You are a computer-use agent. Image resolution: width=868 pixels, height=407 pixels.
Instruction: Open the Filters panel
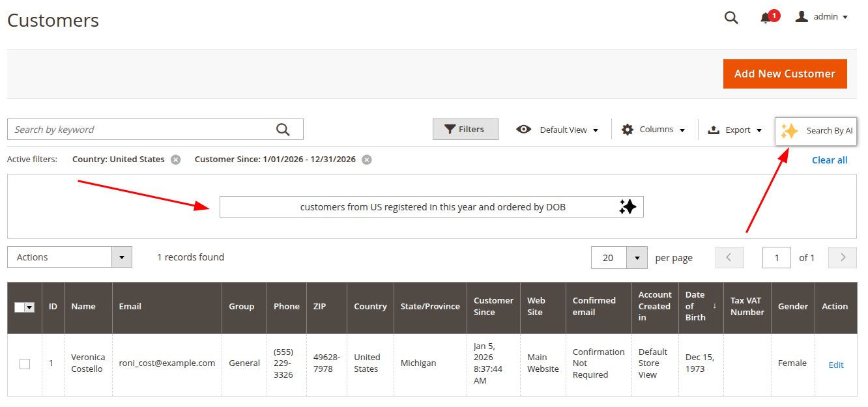click(465, 129)
